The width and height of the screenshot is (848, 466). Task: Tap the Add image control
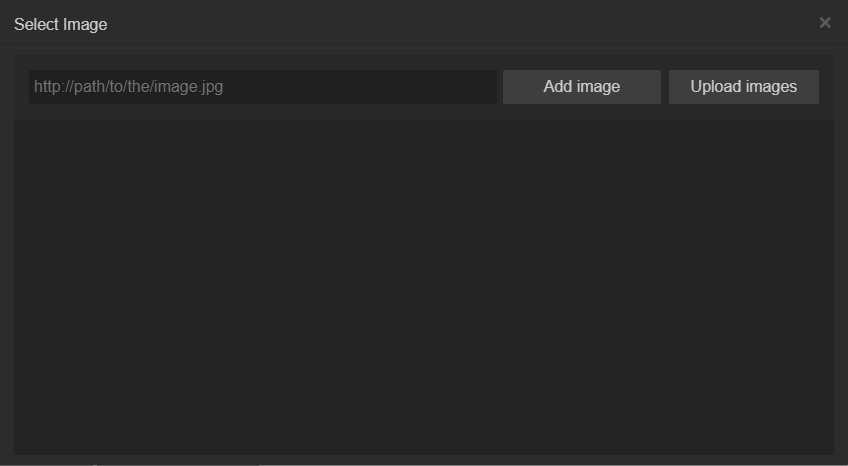(581, 87)
